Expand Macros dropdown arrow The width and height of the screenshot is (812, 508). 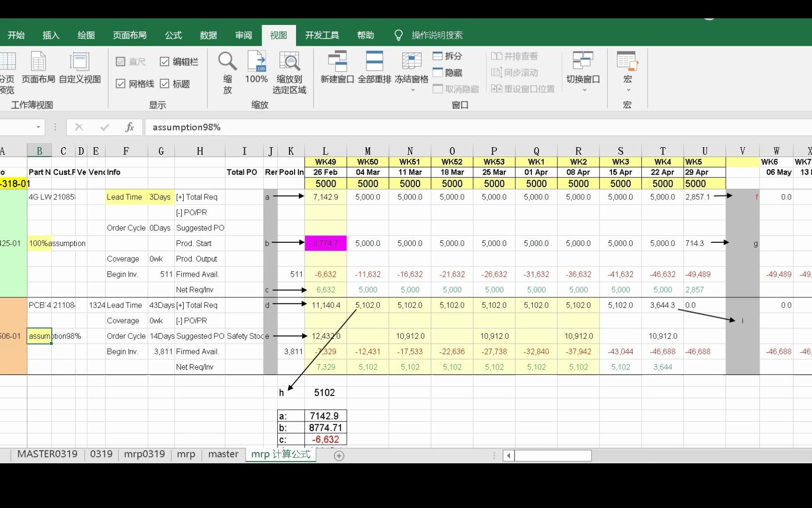(x=628, y=90)
